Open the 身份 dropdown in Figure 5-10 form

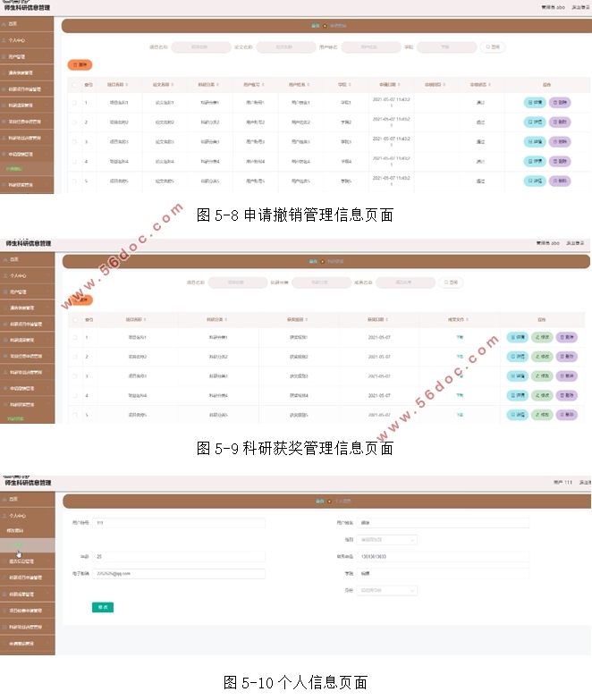click(387, 590)
